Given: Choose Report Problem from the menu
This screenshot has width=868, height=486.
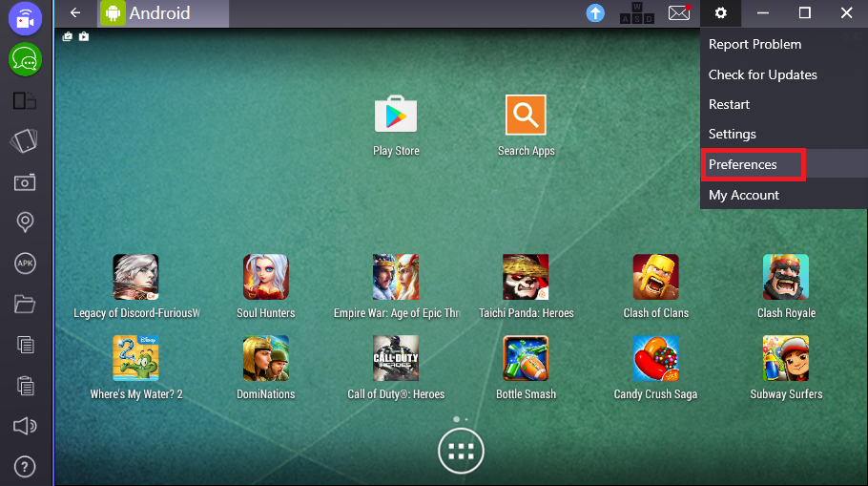Looking at the screenshot, I should click(784, 44).
